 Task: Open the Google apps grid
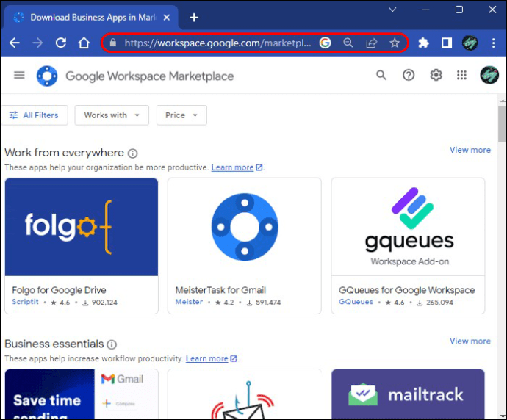tap(461, 76)
